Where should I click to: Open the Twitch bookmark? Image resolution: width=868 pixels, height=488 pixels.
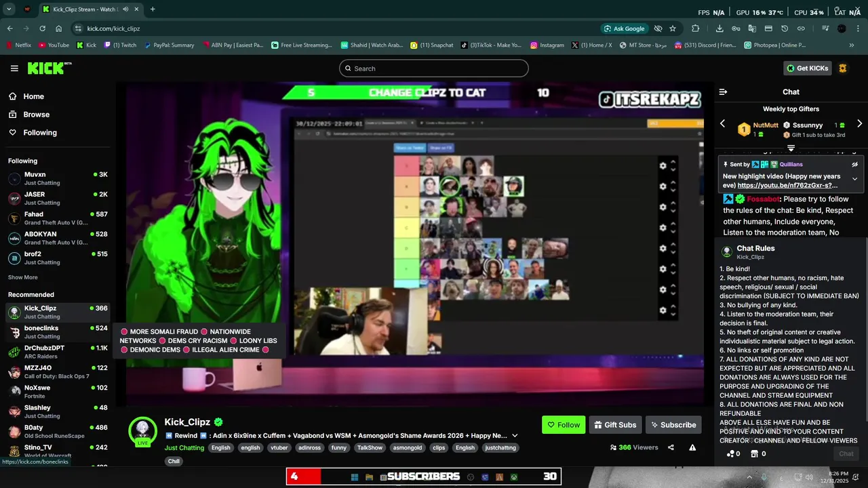tap(119, 45)
